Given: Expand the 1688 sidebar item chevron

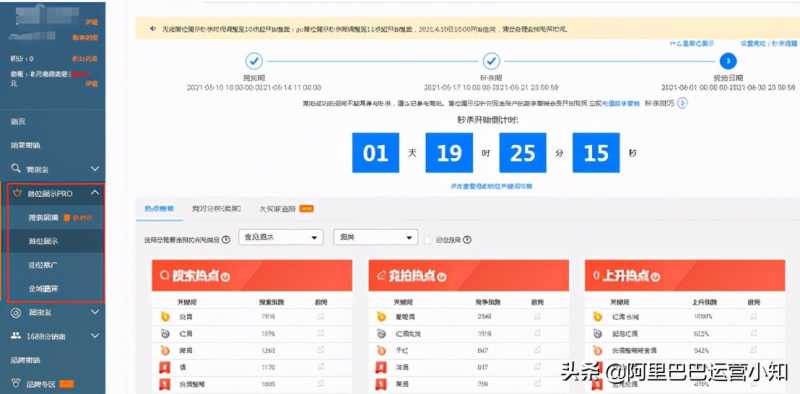Looking at the screenshot, I should coord(95,336).
